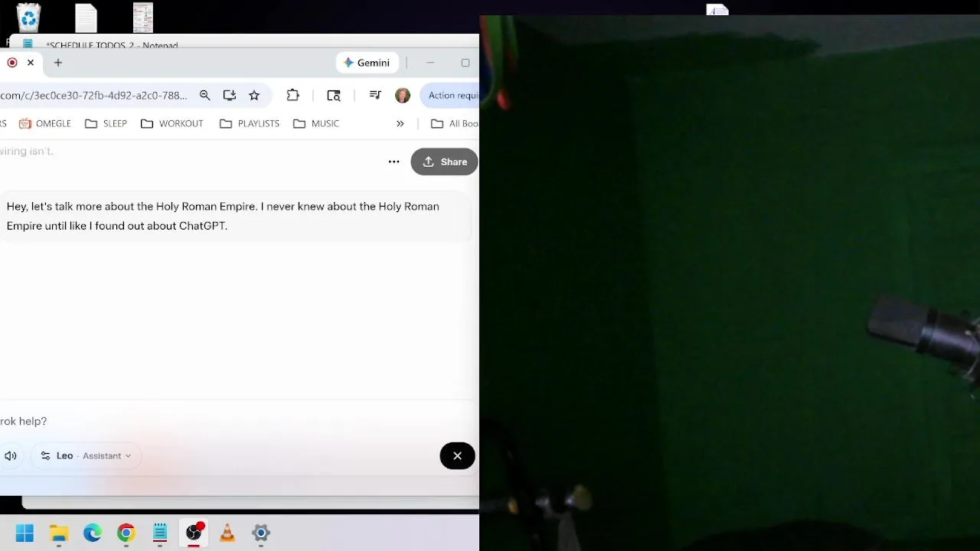Viewport: 980px width, 551px height.
Task: Toggle the speaker volume icon
Action: click(x=11, y=456)
